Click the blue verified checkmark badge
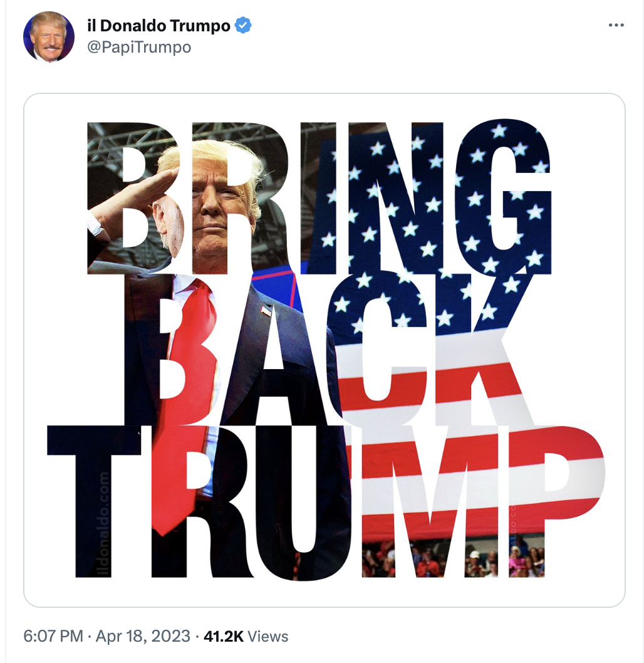Viewport: 644px width, 663px height. point(243,25)
